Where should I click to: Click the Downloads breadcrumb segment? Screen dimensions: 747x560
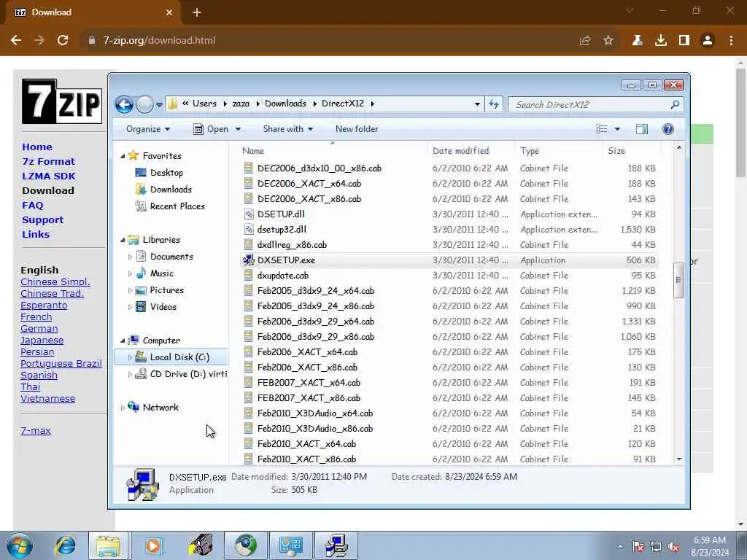(285, 104)
